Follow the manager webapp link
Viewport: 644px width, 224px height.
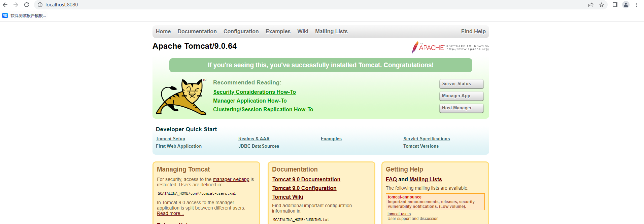(231, 179)
